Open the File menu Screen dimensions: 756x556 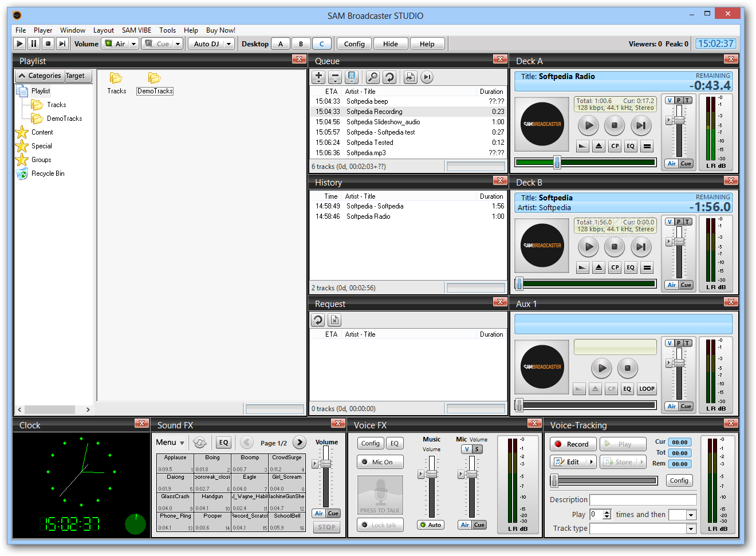(x=21, y=30)
